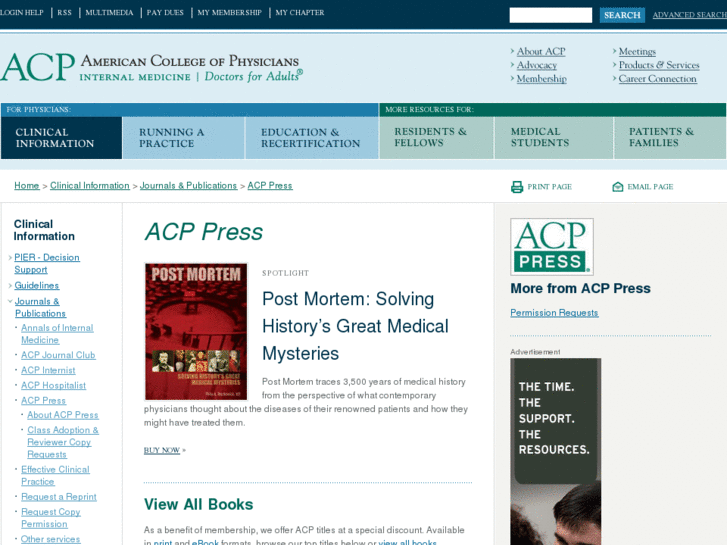Viewport: 727px width, 545px height.
Task: Open the RSS link in top bar
Action: tap(64, 13)
